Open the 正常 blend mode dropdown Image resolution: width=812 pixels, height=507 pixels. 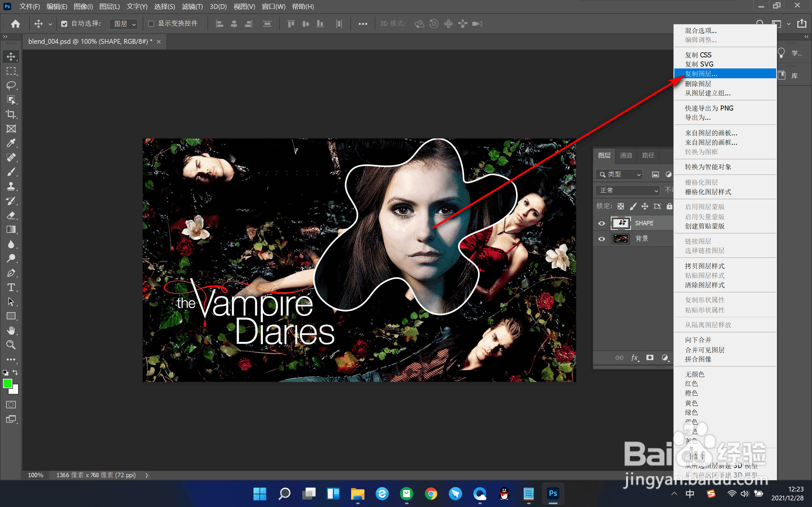(628, 190)
